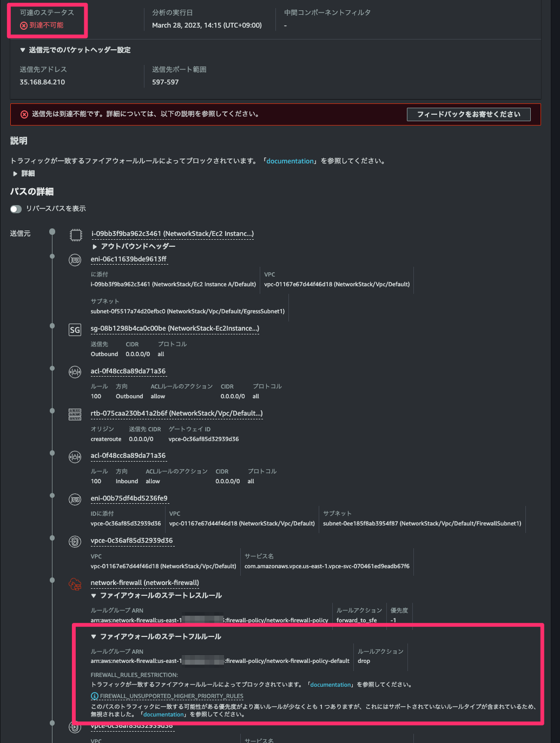
Task: Click the SG security group icon
Action: pyautogui.click(x=75, y=330)
